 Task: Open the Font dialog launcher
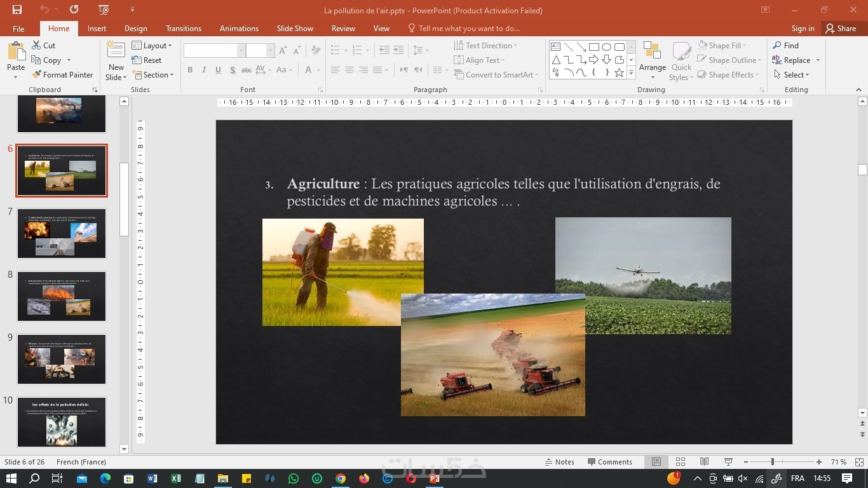click(320, 90)
